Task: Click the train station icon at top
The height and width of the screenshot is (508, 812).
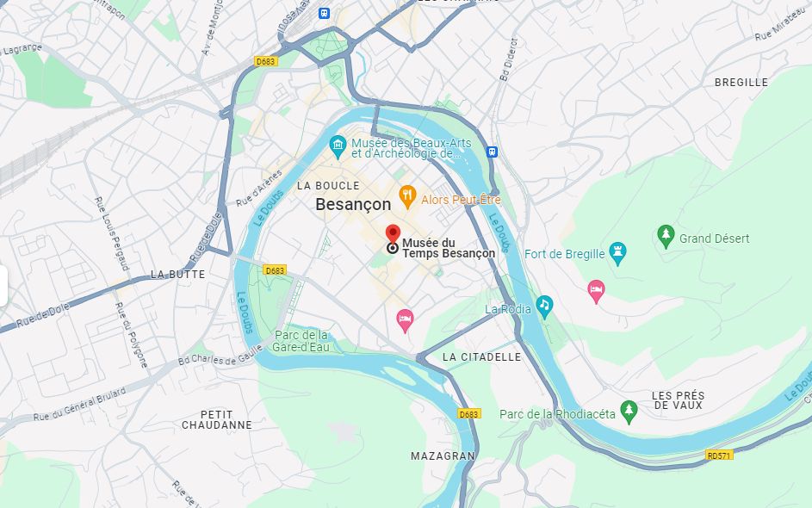Action: tap(324, 13)
